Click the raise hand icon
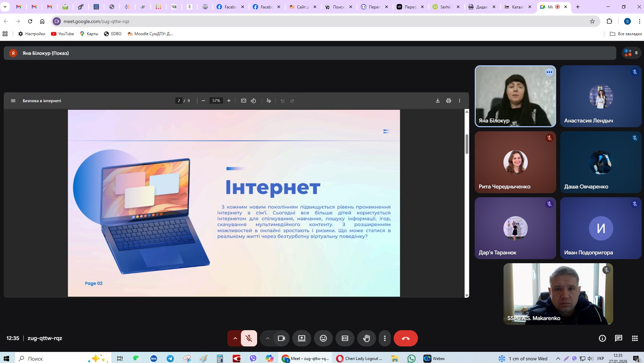The height and width of the screenshot is (363, 644). (366, 338)
